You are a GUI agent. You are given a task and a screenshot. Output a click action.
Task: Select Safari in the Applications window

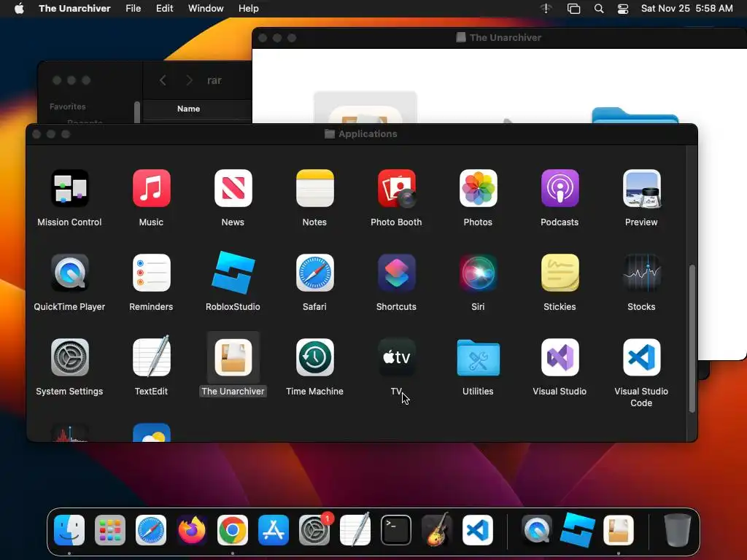pyautogui.click(x=315, y=273)
